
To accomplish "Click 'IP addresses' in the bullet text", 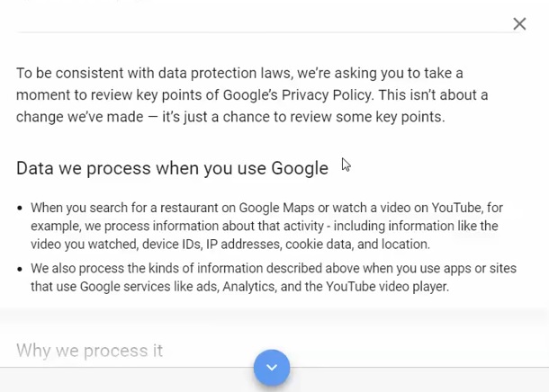I will 243,244.
